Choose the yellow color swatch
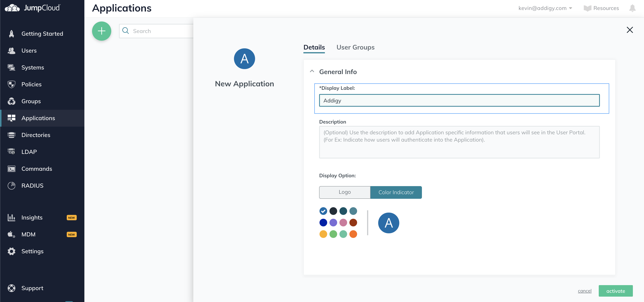 (x=323, y=234)
